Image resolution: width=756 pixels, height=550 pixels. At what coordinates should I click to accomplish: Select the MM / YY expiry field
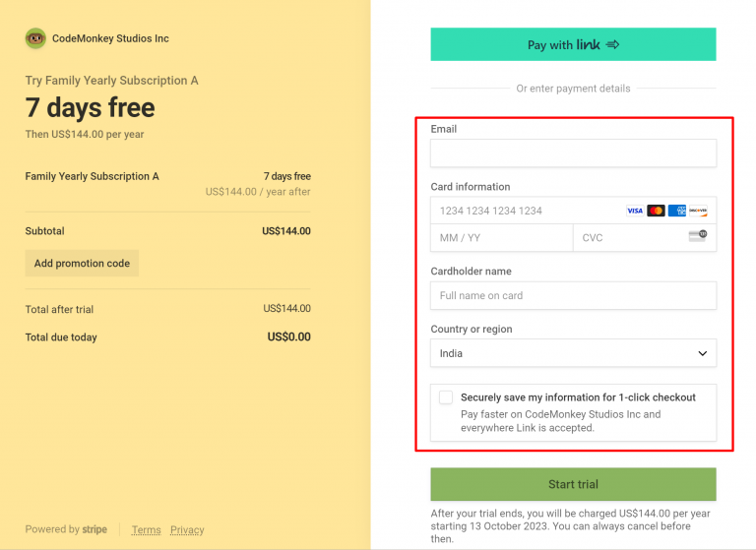[501, 238]
